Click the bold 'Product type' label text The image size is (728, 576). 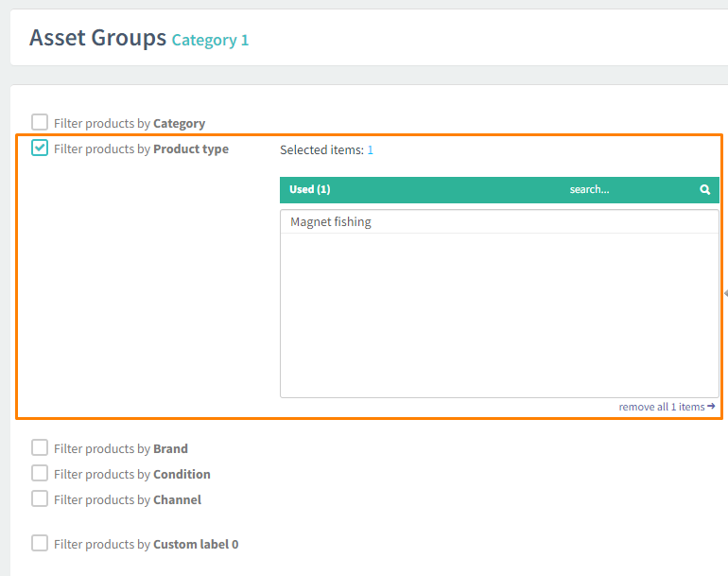191,149
